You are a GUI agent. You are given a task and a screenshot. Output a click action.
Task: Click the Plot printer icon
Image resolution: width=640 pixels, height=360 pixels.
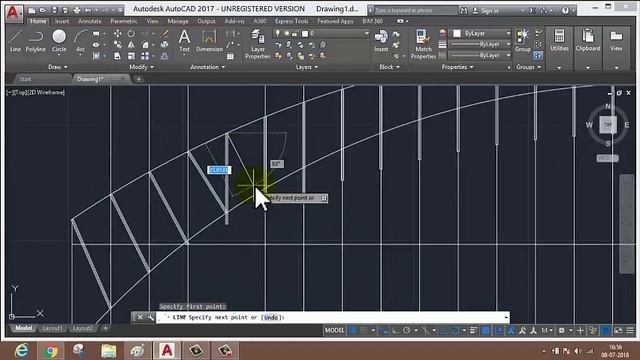(77, 10)
